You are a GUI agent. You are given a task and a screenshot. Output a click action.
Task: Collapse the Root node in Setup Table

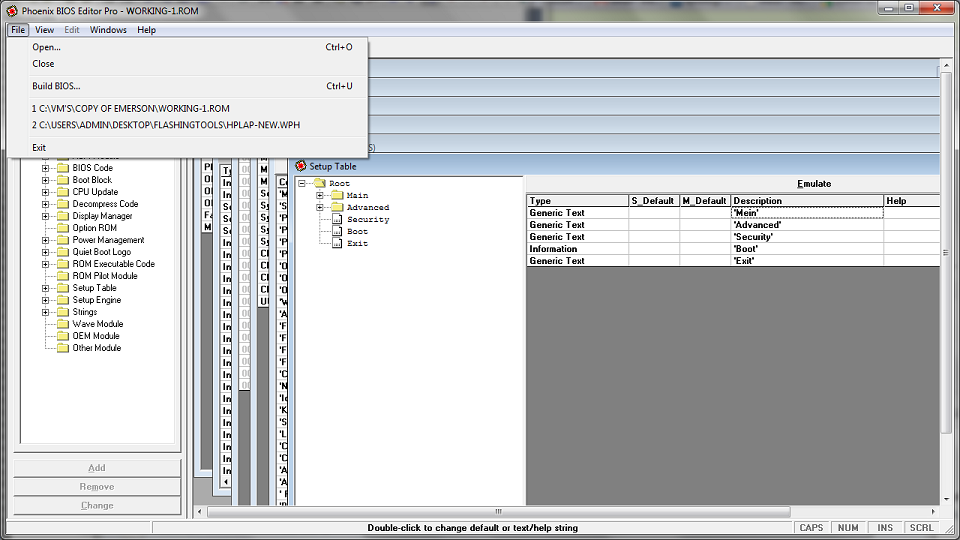(302, 184)
